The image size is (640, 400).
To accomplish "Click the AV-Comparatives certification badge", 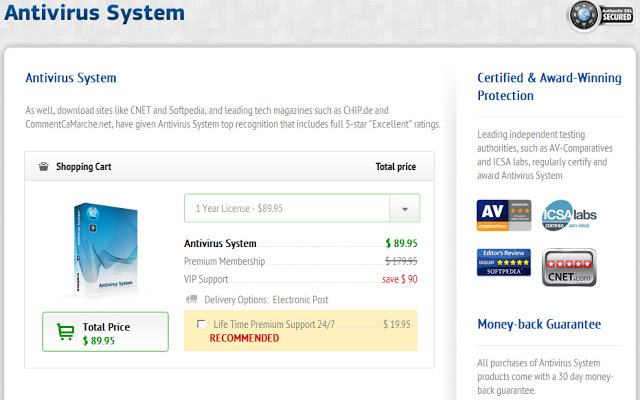I will click(504, 215).
